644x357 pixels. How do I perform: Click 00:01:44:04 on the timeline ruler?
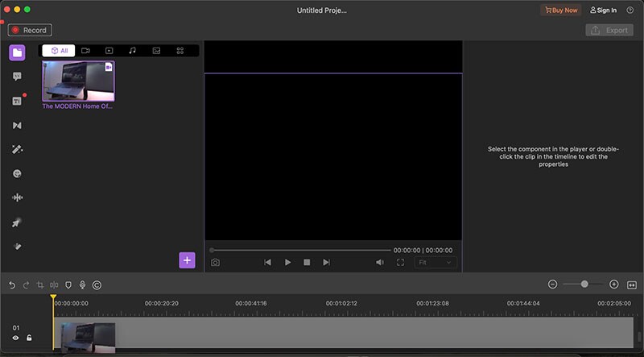click(x=523, y=304)
